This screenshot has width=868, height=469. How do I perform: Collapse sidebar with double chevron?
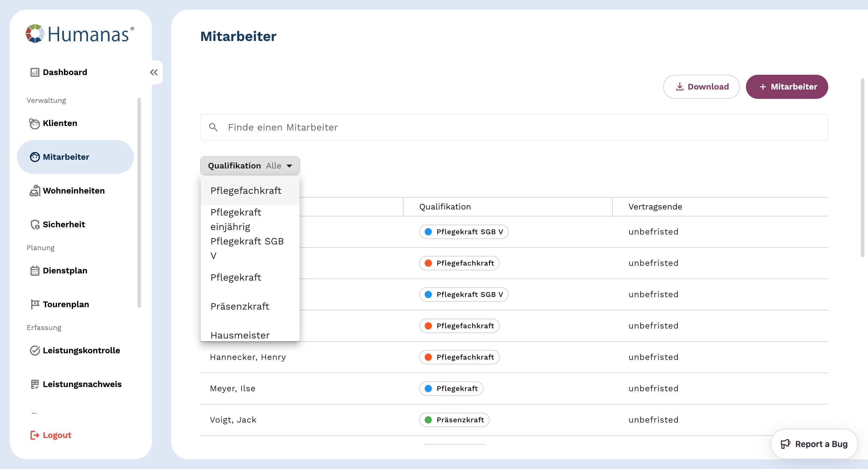pos(154,72)
